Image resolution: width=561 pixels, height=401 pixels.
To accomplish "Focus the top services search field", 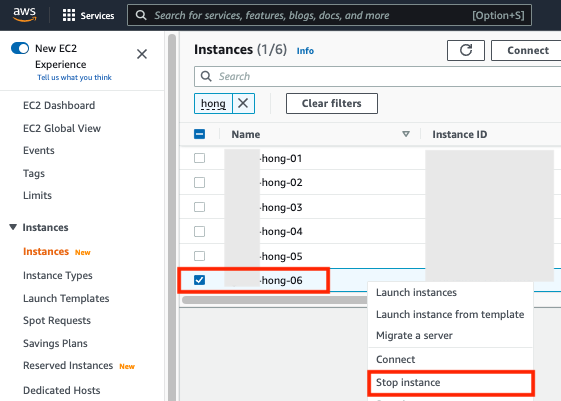I will (329, 15).
